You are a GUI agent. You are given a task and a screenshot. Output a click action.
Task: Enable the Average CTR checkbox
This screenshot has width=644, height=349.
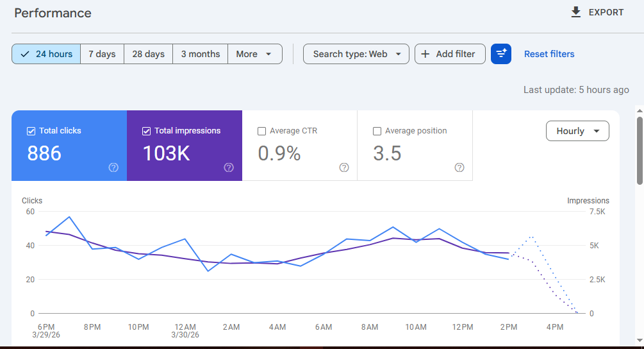(261, 131)
